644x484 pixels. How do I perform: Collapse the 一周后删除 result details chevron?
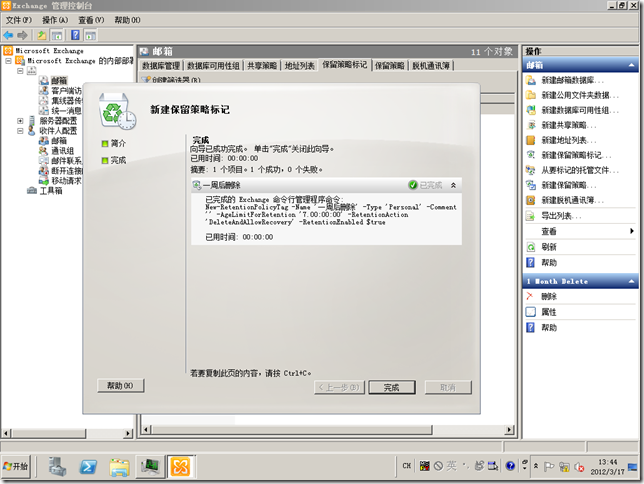tap(453, 185)
